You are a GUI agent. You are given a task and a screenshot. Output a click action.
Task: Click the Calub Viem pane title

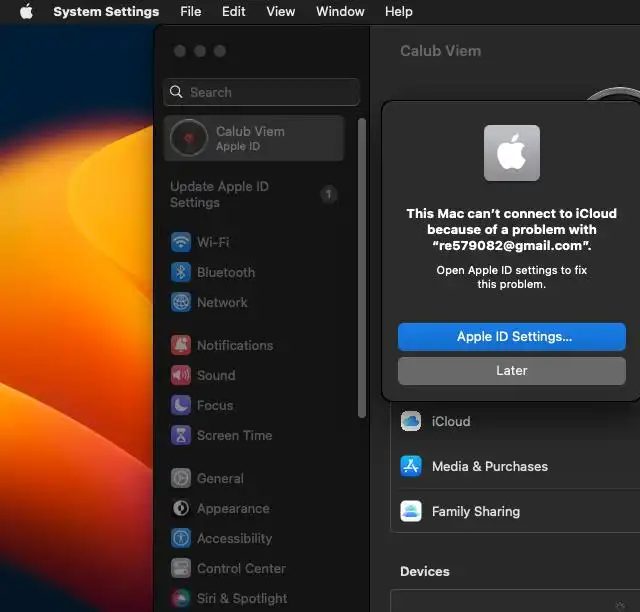click(x=440, y=51)
